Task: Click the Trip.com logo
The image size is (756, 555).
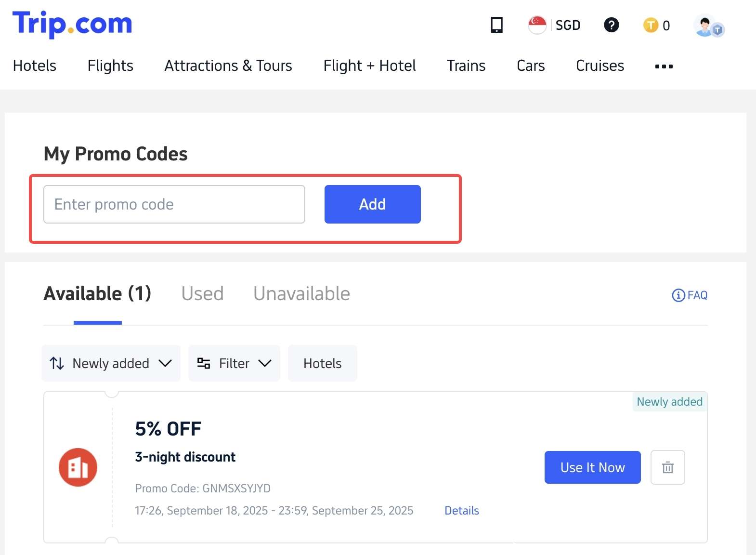Action: coord(72,24)
